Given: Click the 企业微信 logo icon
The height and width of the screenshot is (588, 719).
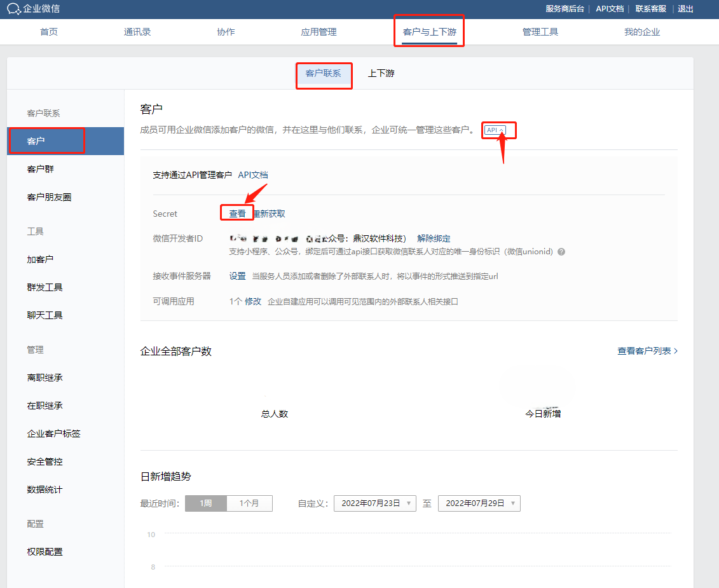Looking at the screenshot, I should (x=14, y=9).
